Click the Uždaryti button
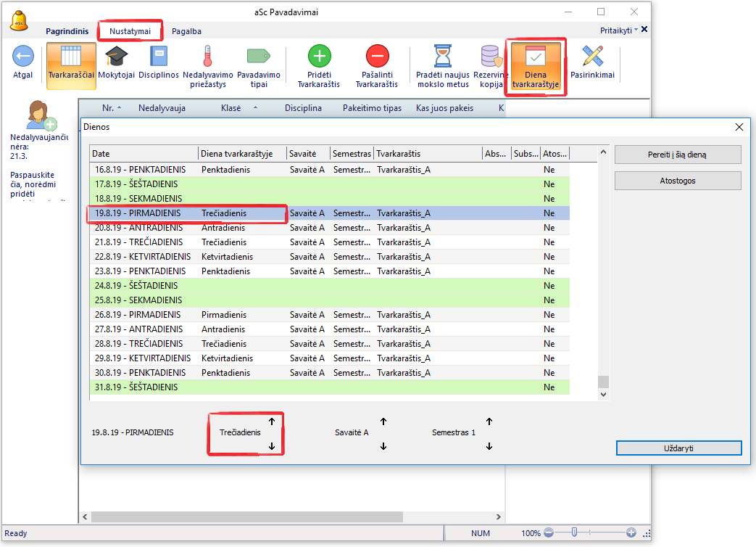The width and height of the screenshot is (756, 547). coord(678,448)
